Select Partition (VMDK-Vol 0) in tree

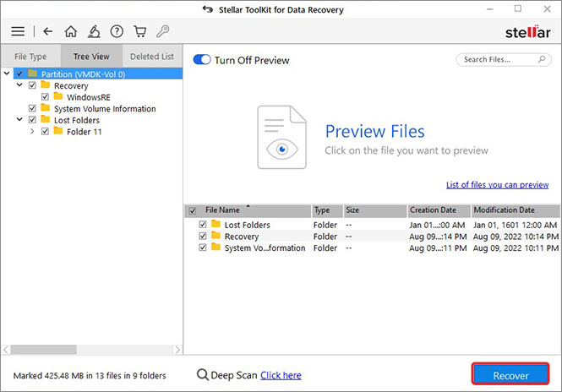point(83,74)
